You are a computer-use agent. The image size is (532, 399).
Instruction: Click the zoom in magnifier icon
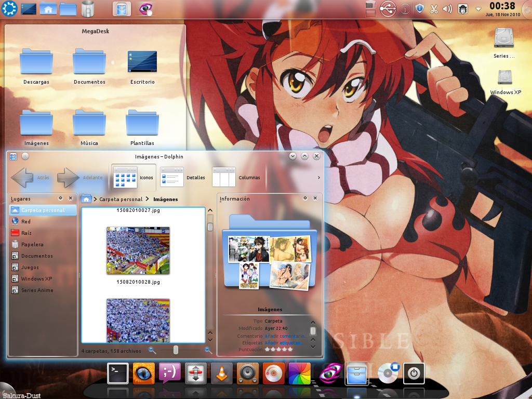point(208,351)
